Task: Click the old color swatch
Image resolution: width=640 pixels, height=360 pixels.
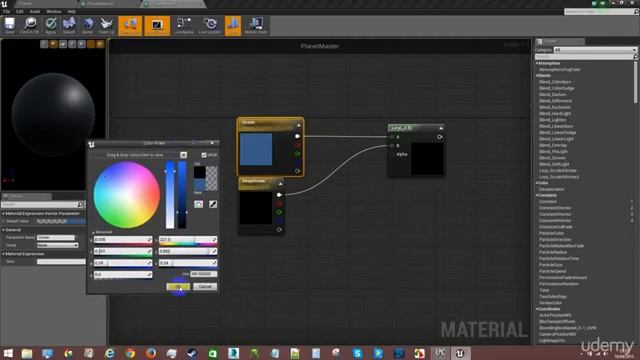Action: point(200,172)
